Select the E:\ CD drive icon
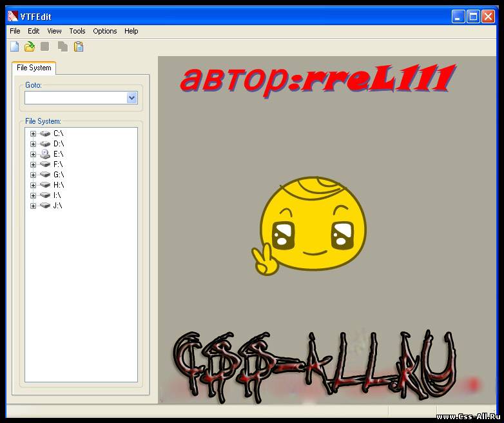This screenshot has width=504, height=423. click(45, 153)
